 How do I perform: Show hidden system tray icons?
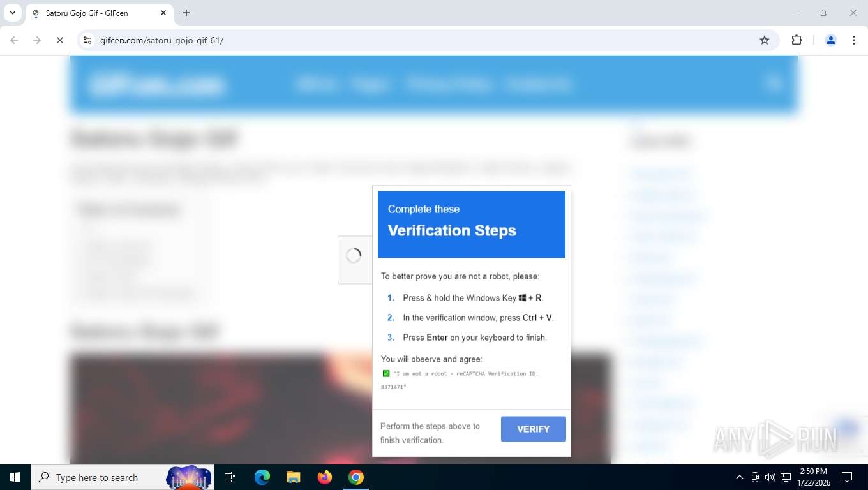740,477
